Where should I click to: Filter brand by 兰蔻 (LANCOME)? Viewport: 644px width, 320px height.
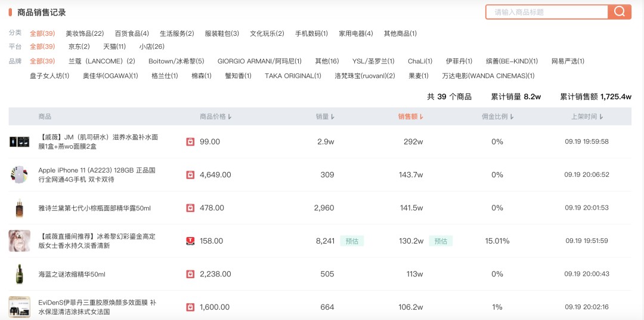pyautogui.click(x=101, y=61)
